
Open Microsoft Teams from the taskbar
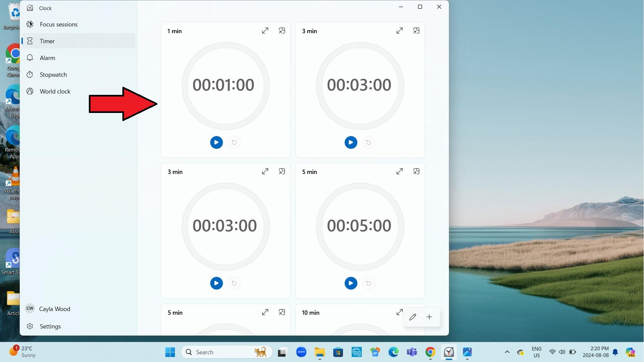[x=412, y=352]
